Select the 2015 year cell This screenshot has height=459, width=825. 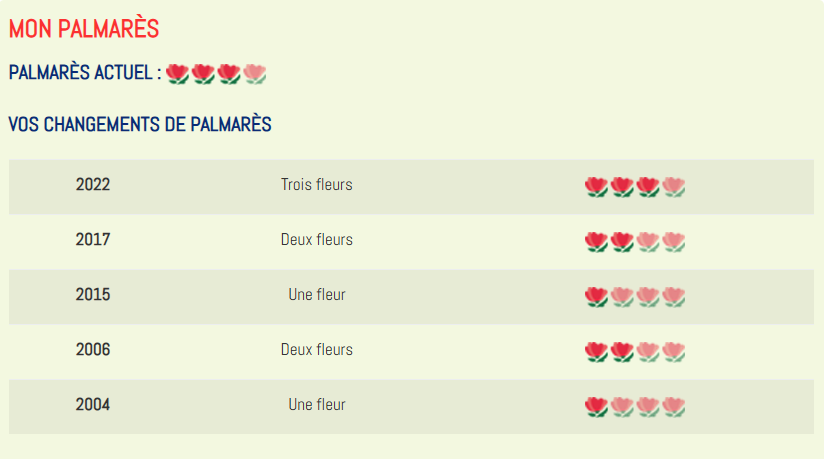(x=93, y=295)
